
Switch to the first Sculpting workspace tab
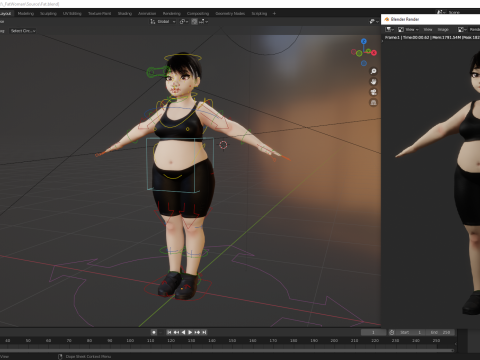click(48, 14)
